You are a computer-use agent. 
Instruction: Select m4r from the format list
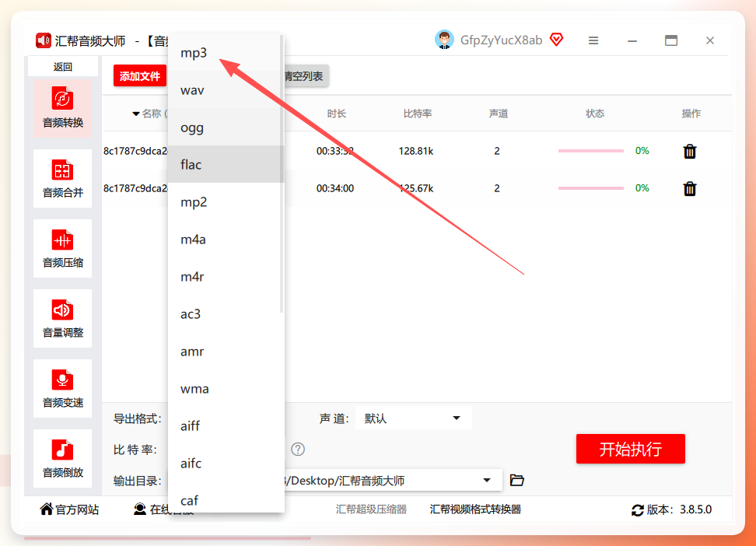[224, 276]
